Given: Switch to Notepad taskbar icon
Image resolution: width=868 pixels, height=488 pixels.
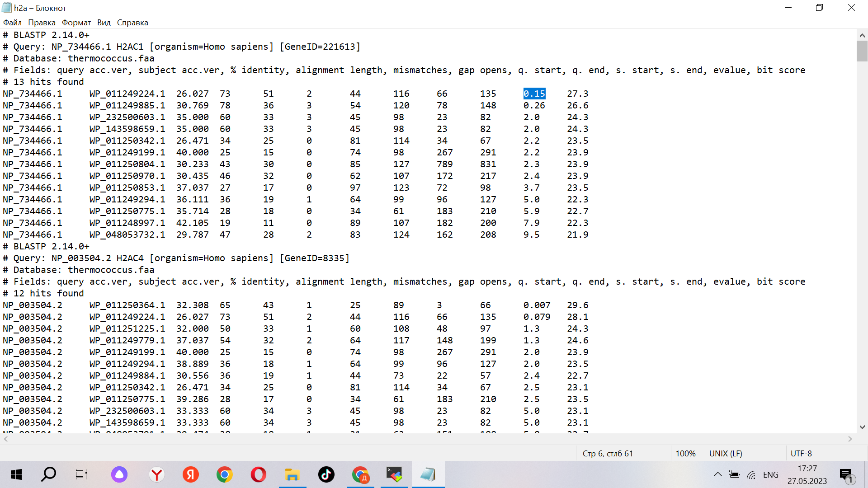Looking at the screenshot, I should [x=428, y=474].
